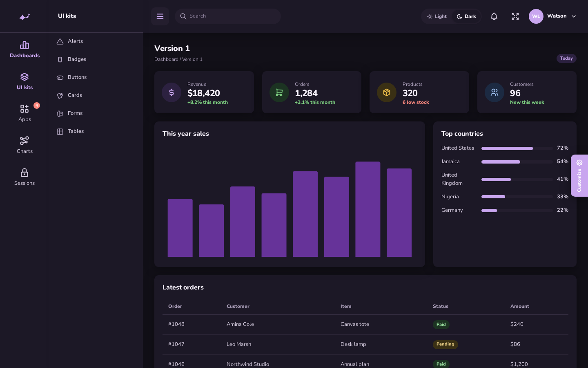Image resolution: width=588 pixels, height=368 pixels.
Task: Click customer name Amina Cole
Action: (x=240, y=324)
